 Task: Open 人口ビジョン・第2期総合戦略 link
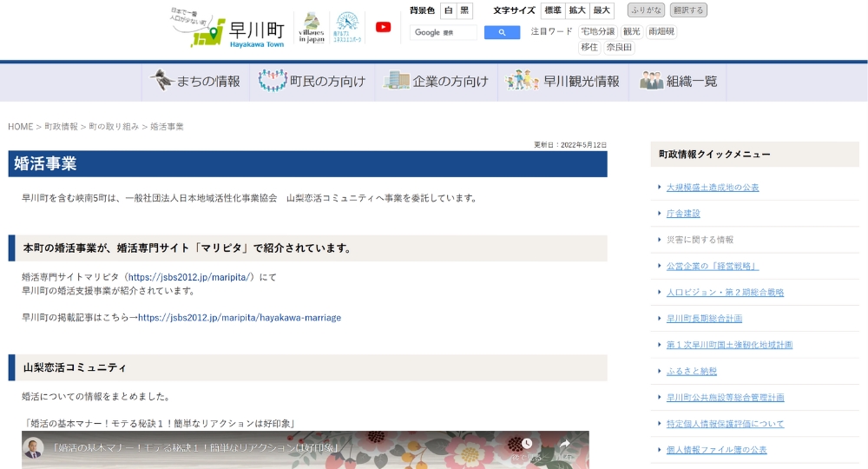[725, 293]
